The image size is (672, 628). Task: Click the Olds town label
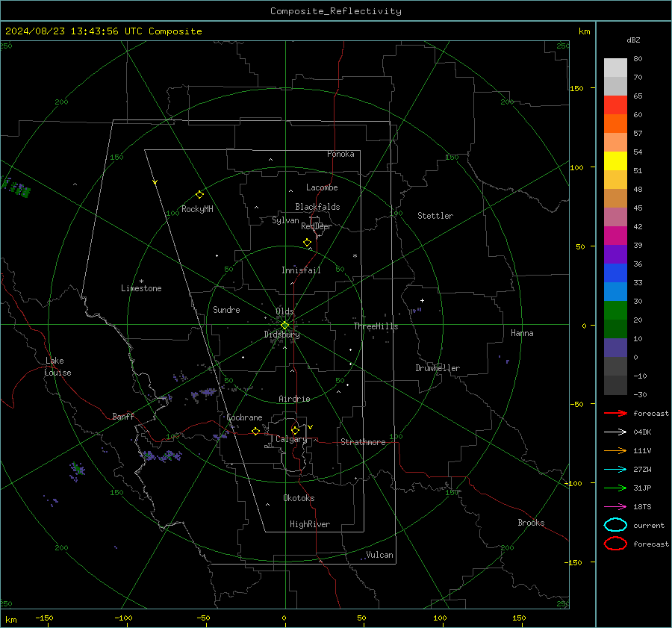point(284,311)
